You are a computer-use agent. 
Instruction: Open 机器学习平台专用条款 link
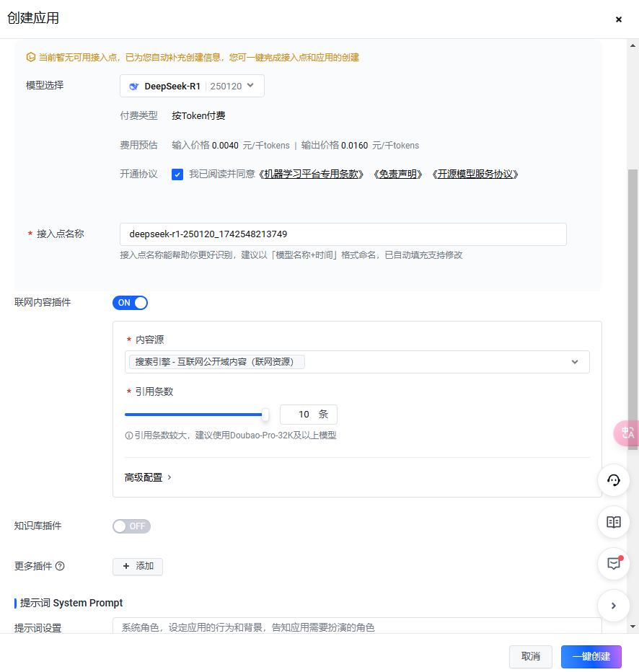pyautogui.click(x=312, y=174)
